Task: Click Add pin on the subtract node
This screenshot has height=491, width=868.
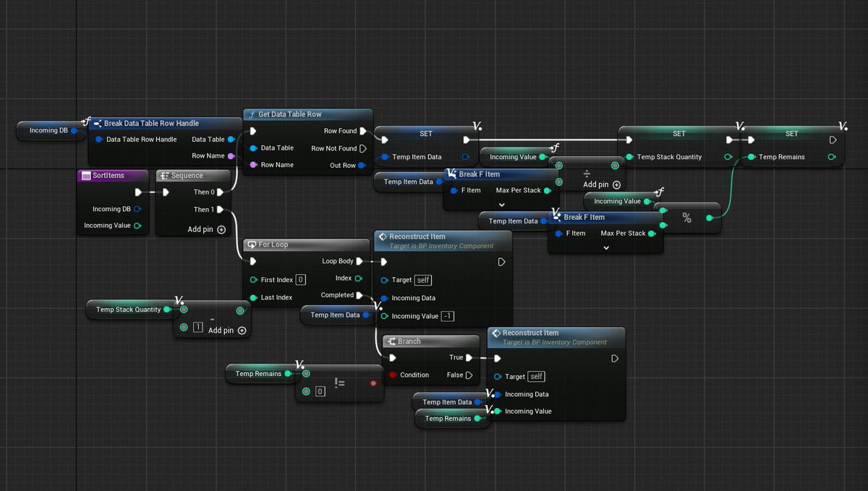Action: click(x=227, y=330)
